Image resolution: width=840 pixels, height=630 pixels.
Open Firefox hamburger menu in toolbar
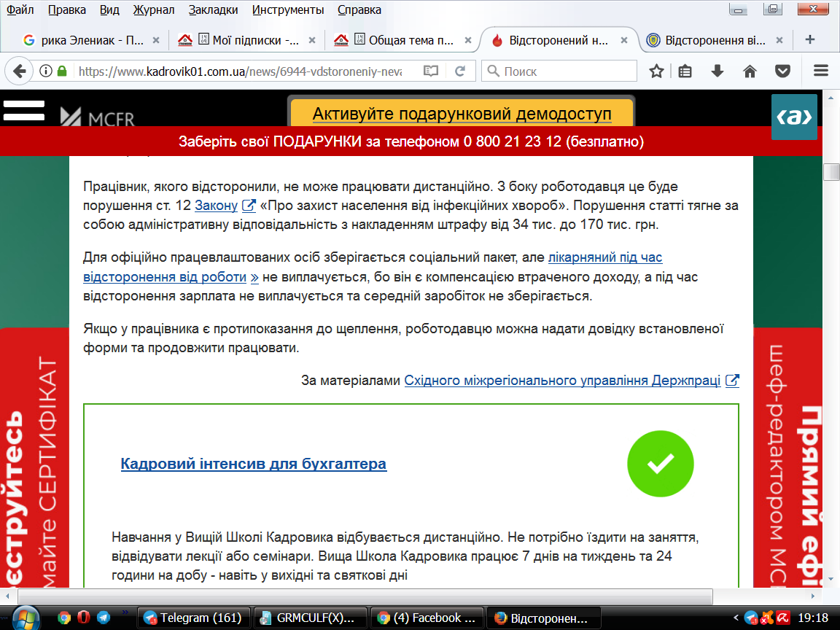pos(821,71)
